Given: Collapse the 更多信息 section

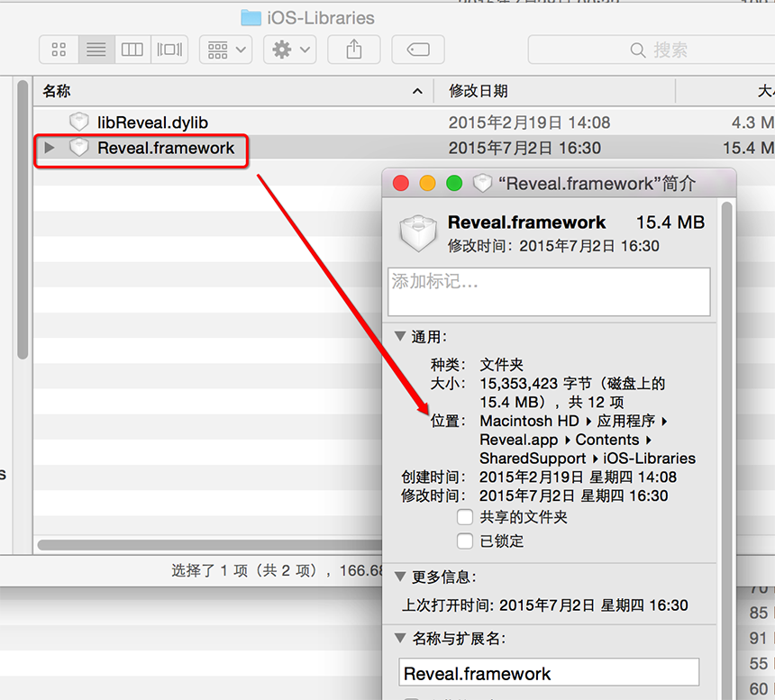Looking at the screenshot, I should point(400,577).
